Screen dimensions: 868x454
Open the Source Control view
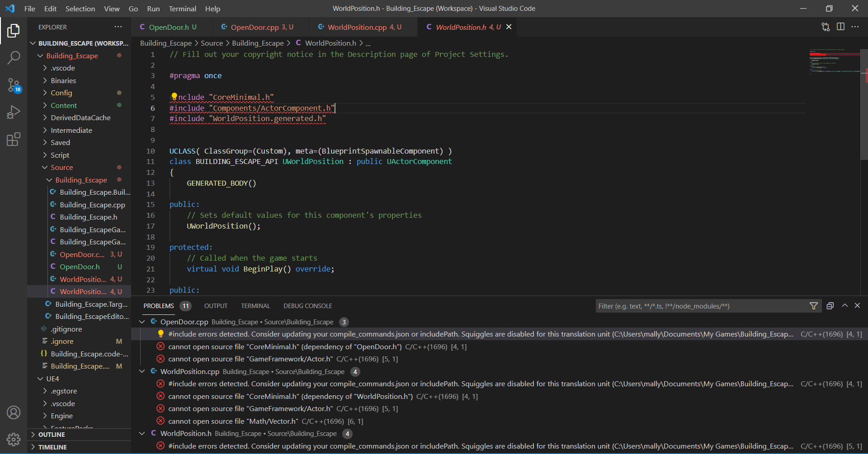[x=14, y=84]
